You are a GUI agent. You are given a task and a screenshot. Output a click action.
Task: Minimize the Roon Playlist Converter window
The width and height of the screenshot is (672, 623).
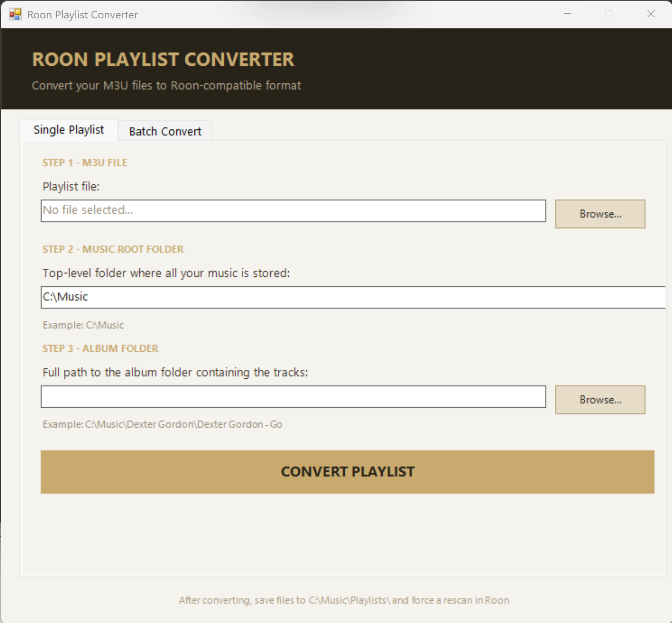pyautogui.click(x=567, y=14)
